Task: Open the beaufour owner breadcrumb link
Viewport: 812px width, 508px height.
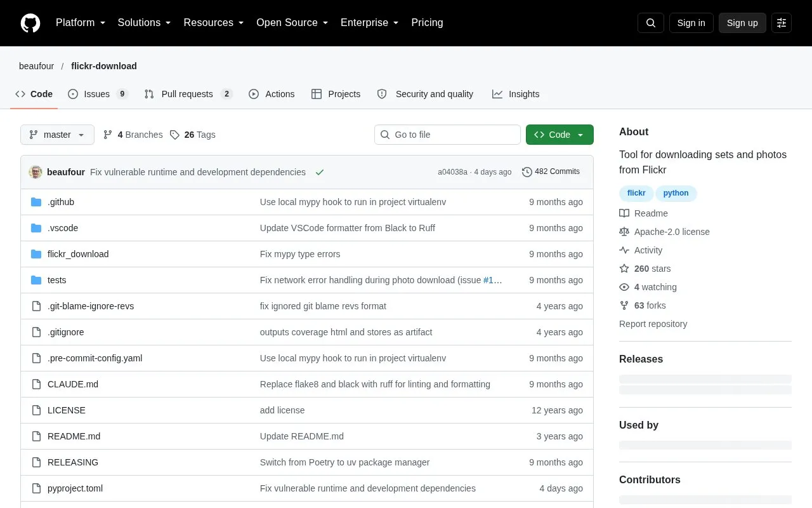Action: point(36,66)
